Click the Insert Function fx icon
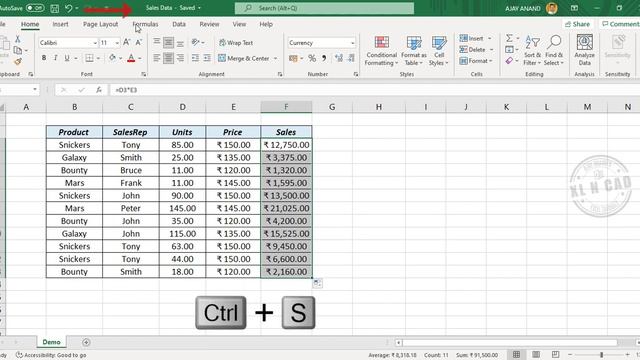Image resolution: width=640 pixels, height=360 pixels. pyautogui.click(x=99, y=90)
